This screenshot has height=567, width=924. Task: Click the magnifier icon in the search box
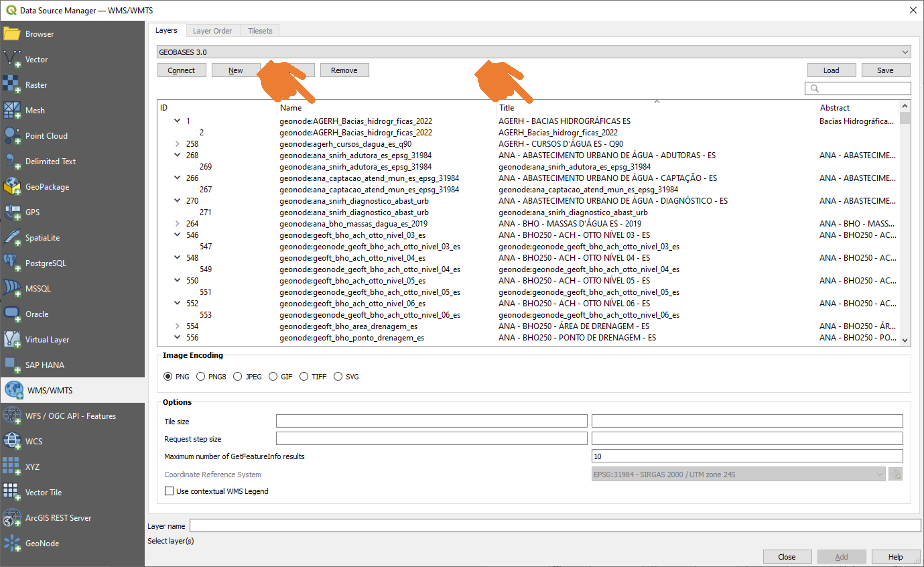coord(814,88)
